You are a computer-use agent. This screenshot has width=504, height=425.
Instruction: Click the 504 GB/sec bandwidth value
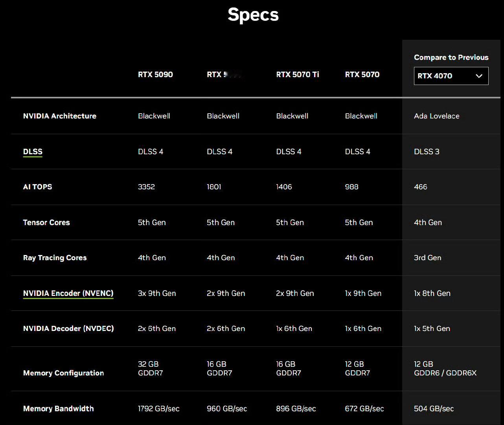point(434,408)
